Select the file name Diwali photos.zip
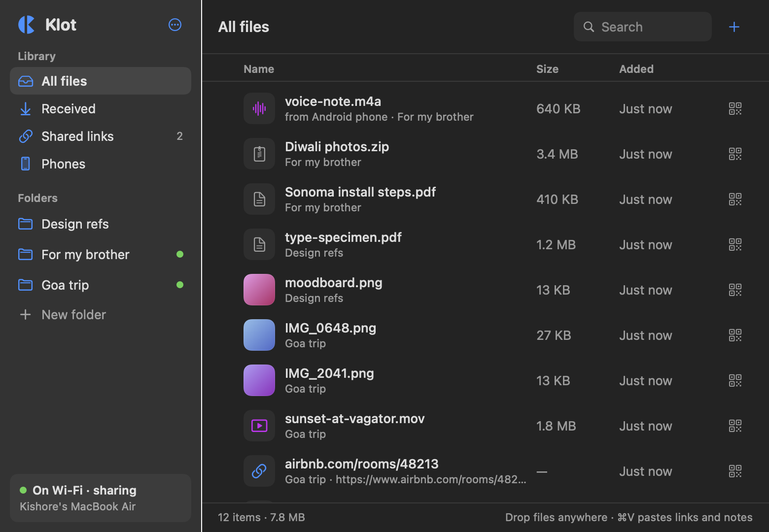The image size is (769, 532). (337, 147)
